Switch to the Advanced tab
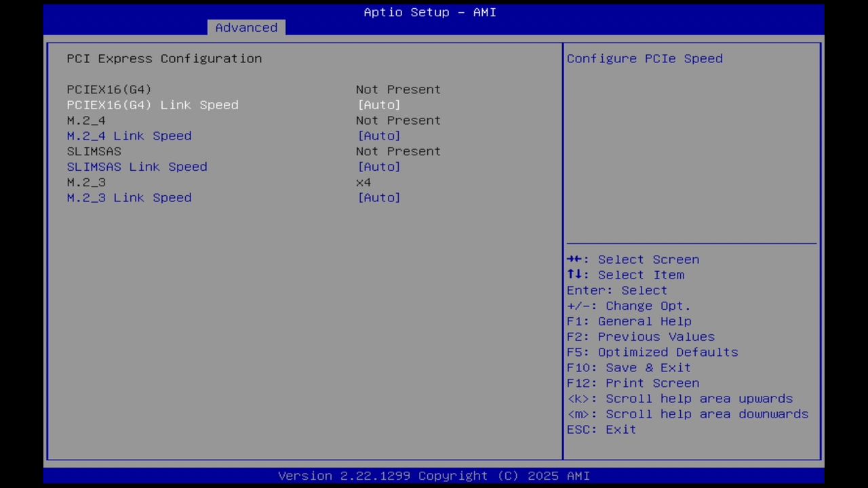 (x=246, y=27)
